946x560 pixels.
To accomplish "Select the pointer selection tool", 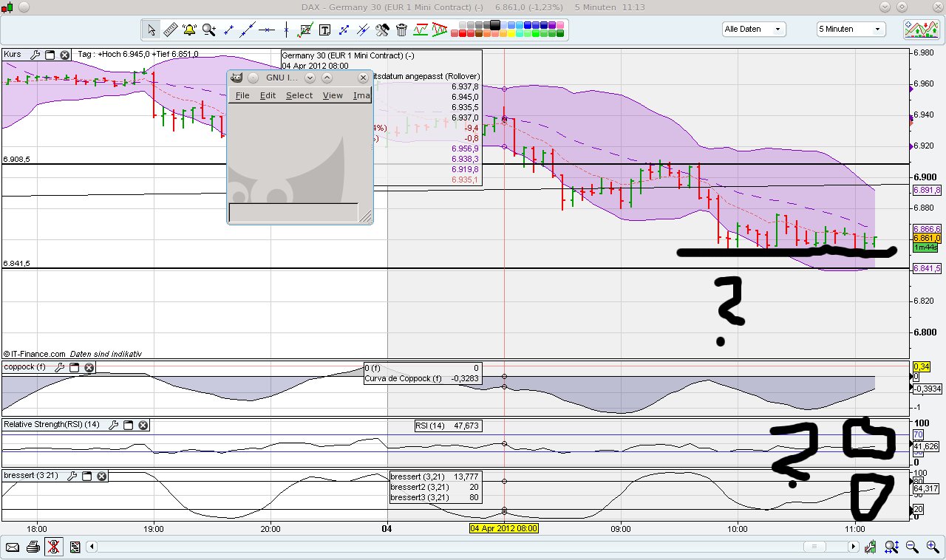I will click(152, 30).
